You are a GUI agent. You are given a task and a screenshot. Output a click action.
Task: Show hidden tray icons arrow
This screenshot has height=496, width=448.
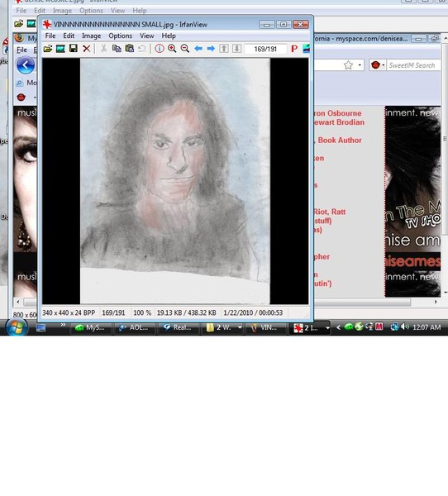(x=338, y=327)
